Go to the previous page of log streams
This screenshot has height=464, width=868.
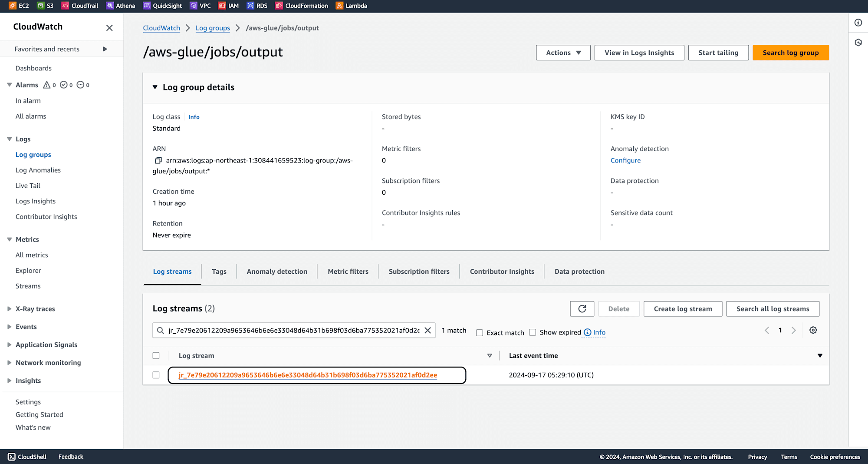point(767,331)
